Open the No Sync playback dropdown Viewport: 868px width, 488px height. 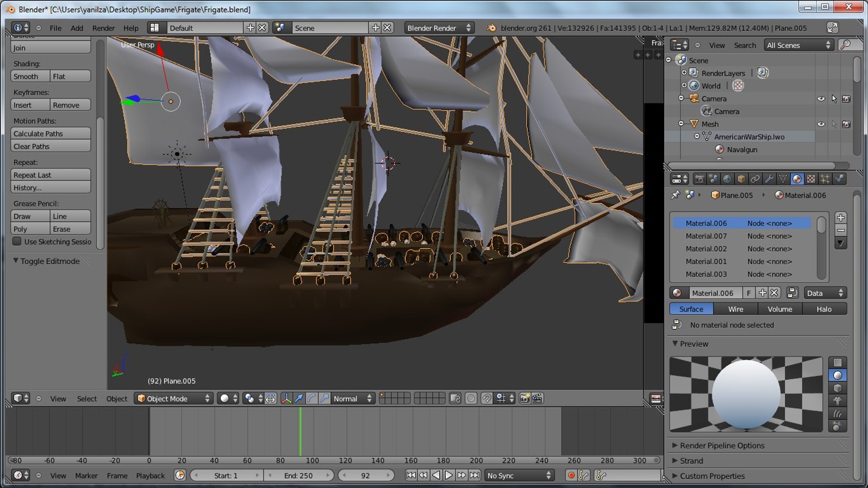coord(519,475)
